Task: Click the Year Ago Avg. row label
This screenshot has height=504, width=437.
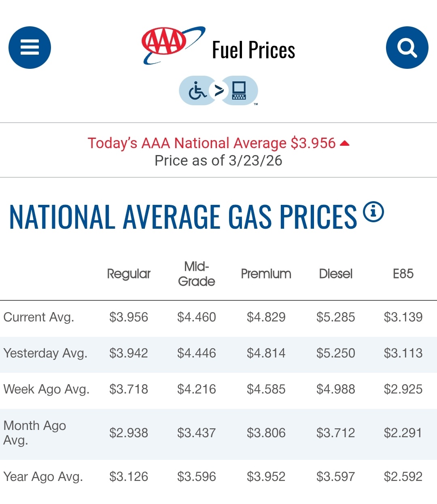Action: coord(43,476)
